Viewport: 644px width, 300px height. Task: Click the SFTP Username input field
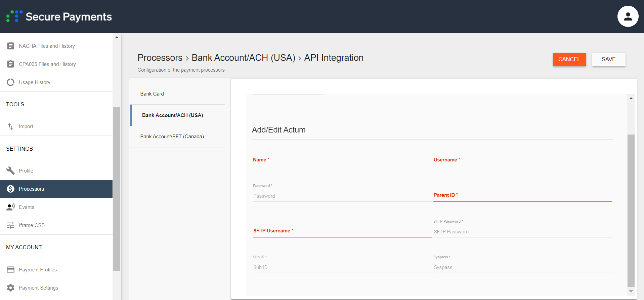coord(342,231)
